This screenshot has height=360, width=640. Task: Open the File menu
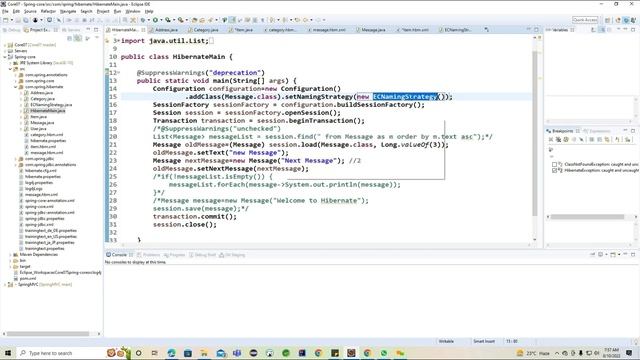[5, 11]
